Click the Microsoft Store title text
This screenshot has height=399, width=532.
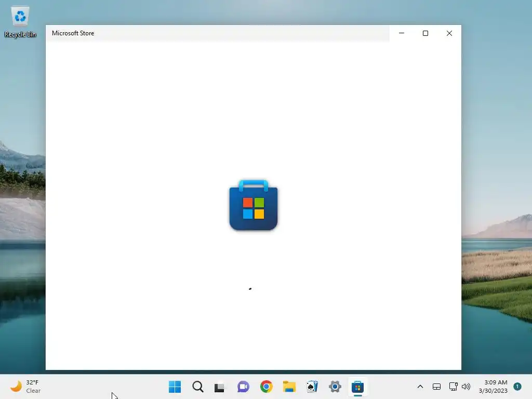[73, 33]
